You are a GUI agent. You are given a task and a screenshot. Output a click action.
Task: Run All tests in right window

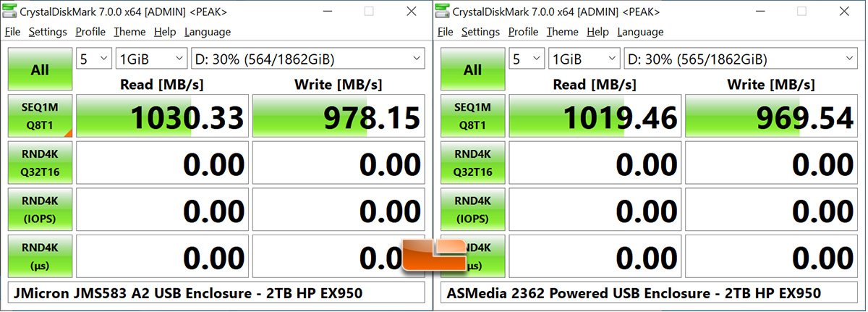tap(472, 70)
